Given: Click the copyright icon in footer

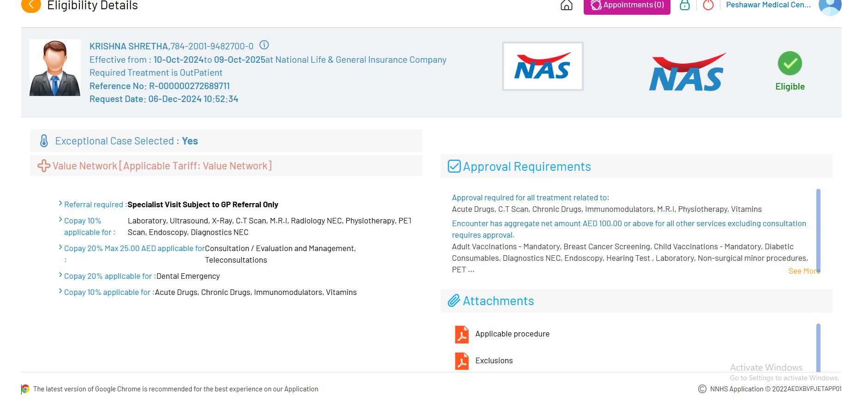Looking at the screenshot, I should tap(702, 389).
